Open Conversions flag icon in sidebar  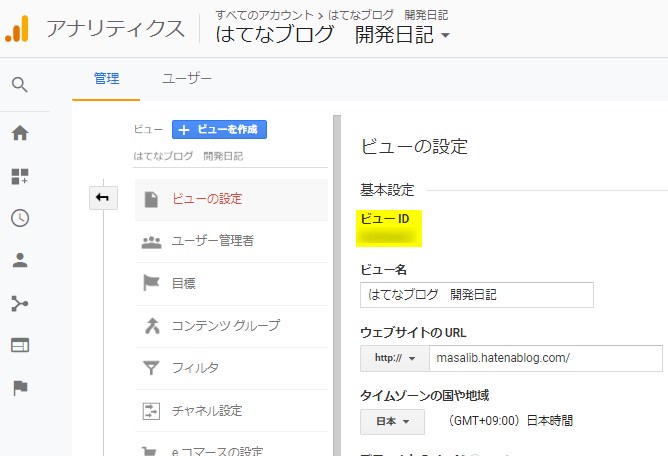pos(20,387)
